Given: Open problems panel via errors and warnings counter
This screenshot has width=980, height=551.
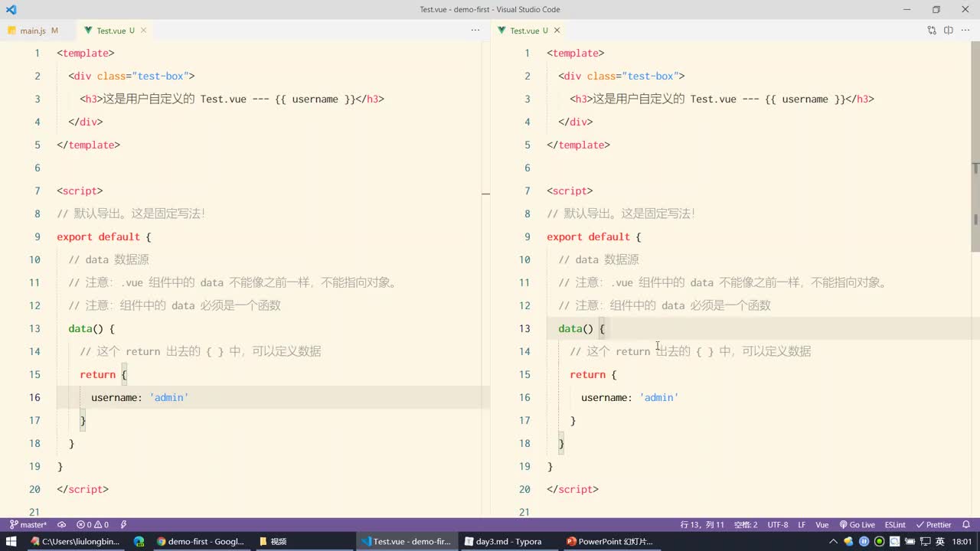Looking at the screenshot, I should (x=93, y=525).
